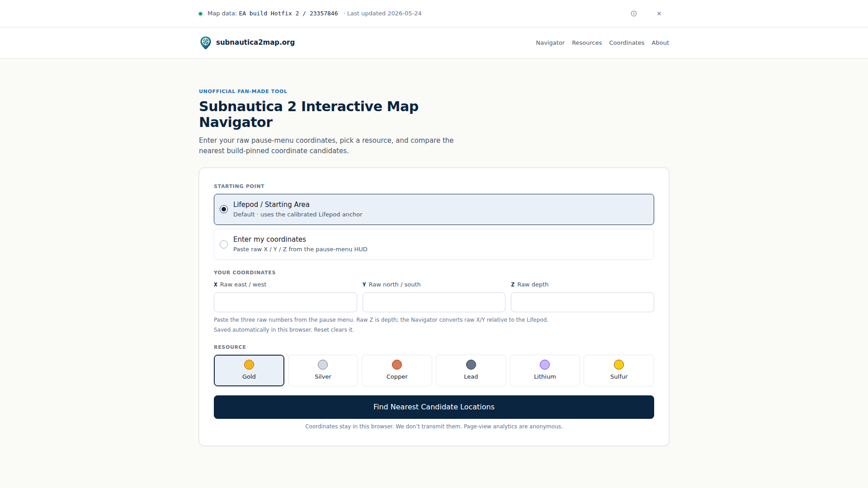
Task: Click Find Nearest Candidate Locations button
Action: tap(434, 407)
